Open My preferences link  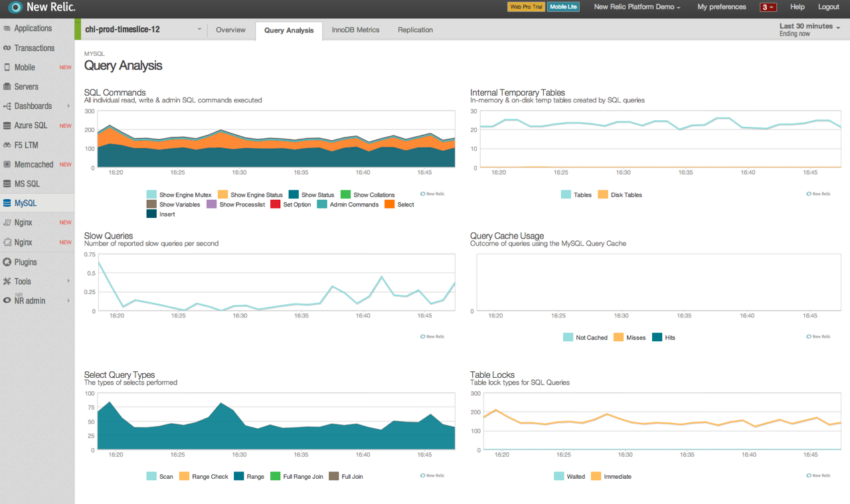(x=722, y=7)
